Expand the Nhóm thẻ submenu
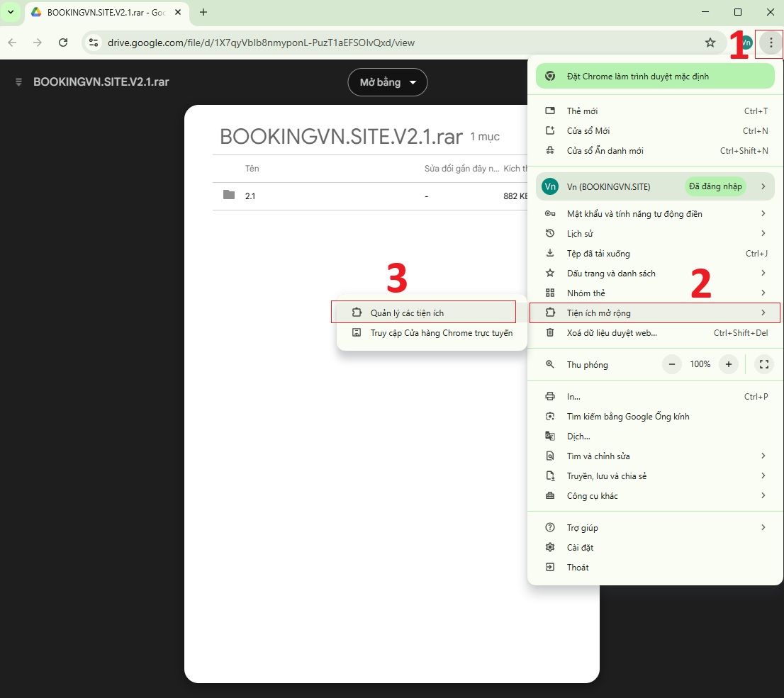 [656, 293]
